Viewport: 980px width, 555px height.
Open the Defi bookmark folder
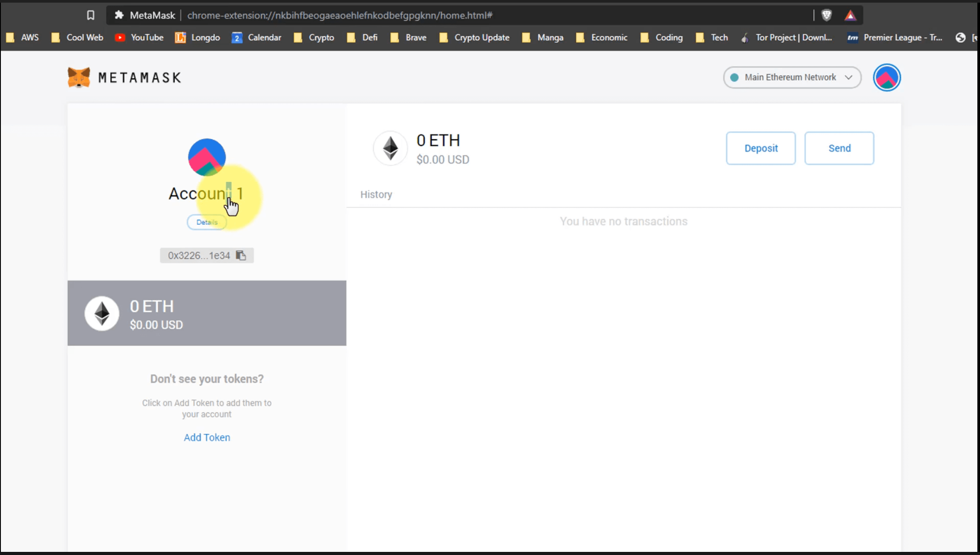tap(362, 38)
